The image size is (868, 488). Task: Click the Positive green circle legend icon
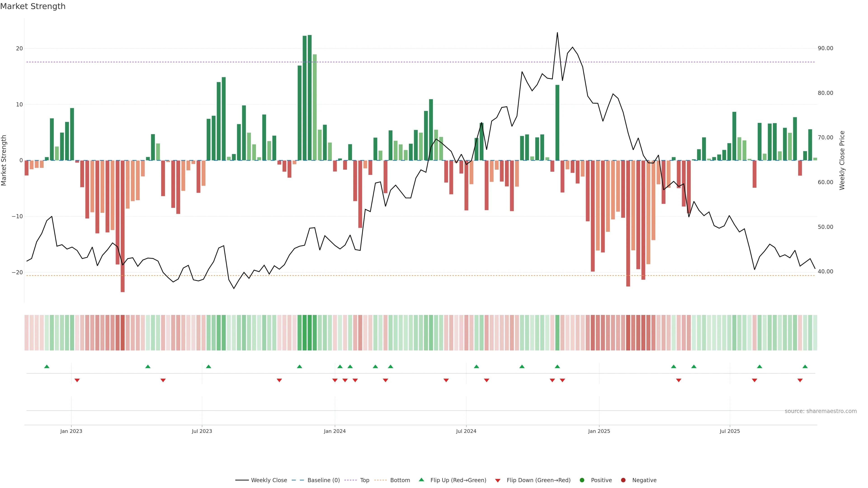(582, 480)
